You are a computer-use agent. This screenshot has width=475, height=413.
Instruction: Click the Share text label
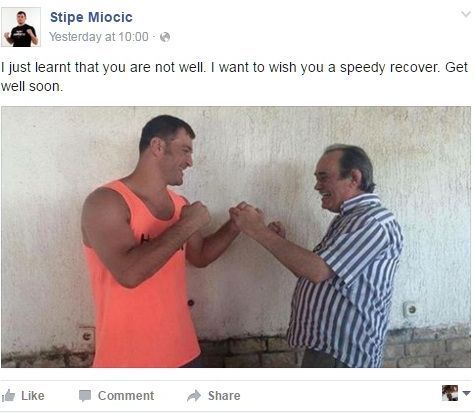coord(224,396)
